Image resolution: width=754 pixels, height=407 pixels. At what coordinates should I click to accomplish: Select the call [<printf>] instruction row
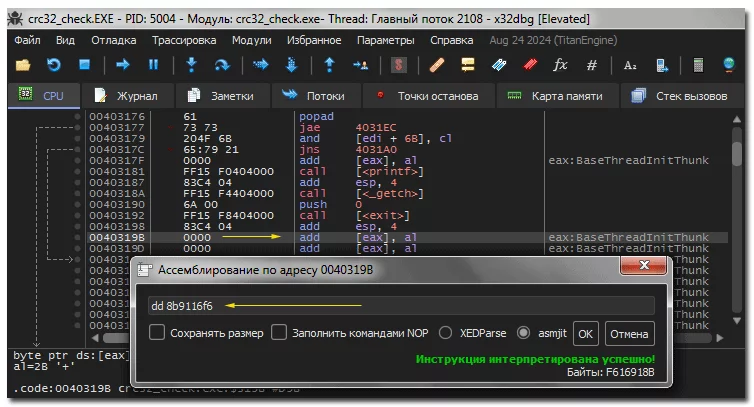pyautogui.click(x=407, y=171)
